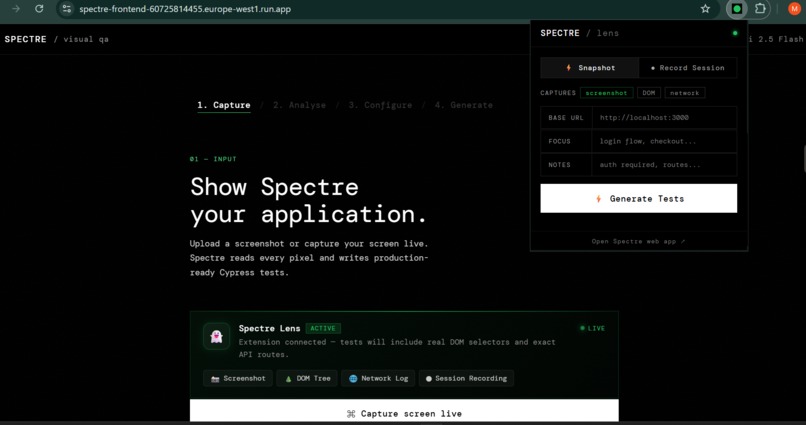Image resolution: width=806 pixels, height=425 pixels.
Task: Open site information icon in address bar
Action: click(66, 9)
